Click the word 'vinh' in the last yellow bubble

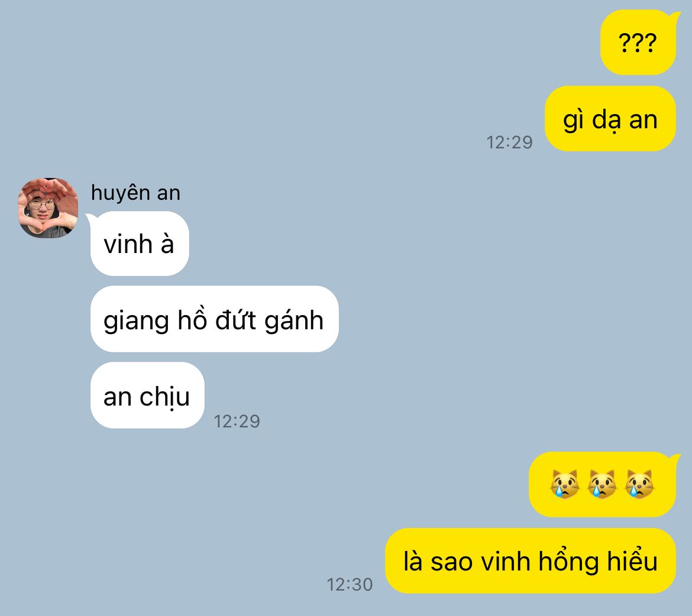[505, 562]
